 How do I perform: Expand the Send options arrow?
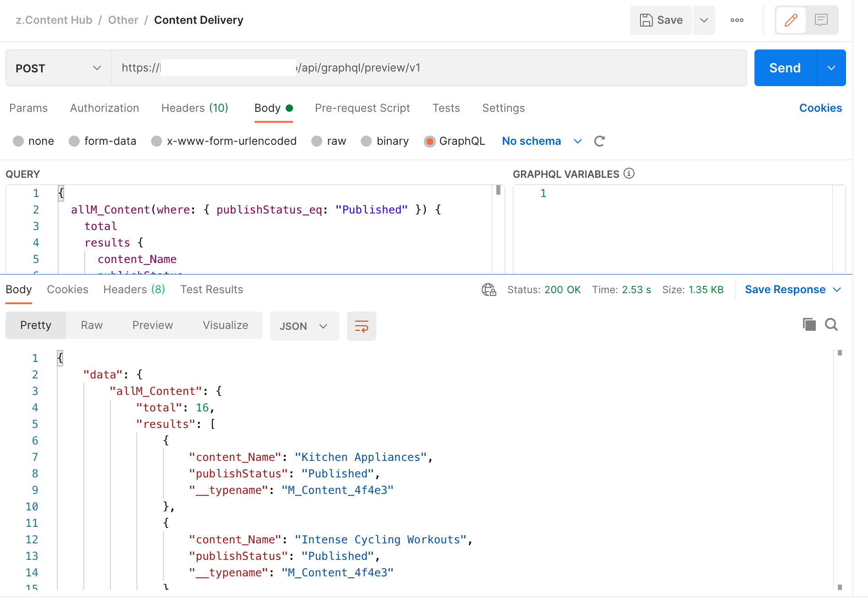point(831,68)
